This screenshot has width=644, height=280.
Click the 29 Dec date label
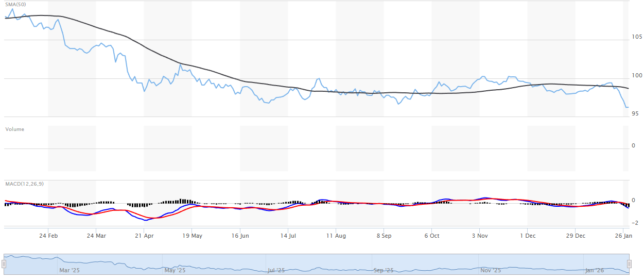(576, 236)
